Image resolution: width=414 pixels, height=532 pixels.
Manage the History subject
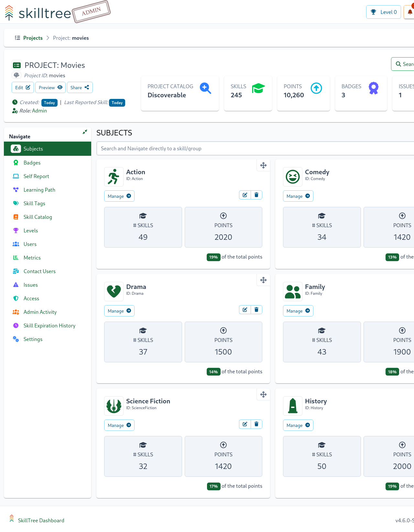[298, 425]
